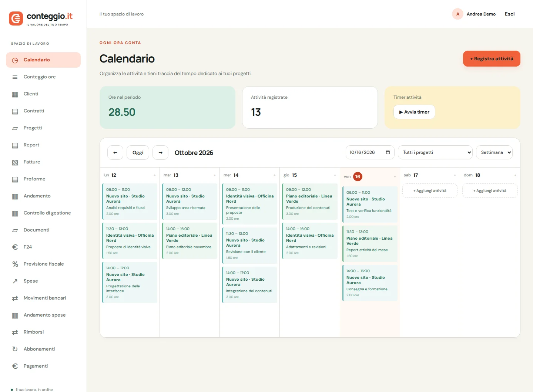Open the Documenti section
This screenshot has height=392, width=533.
coord(43,230)
